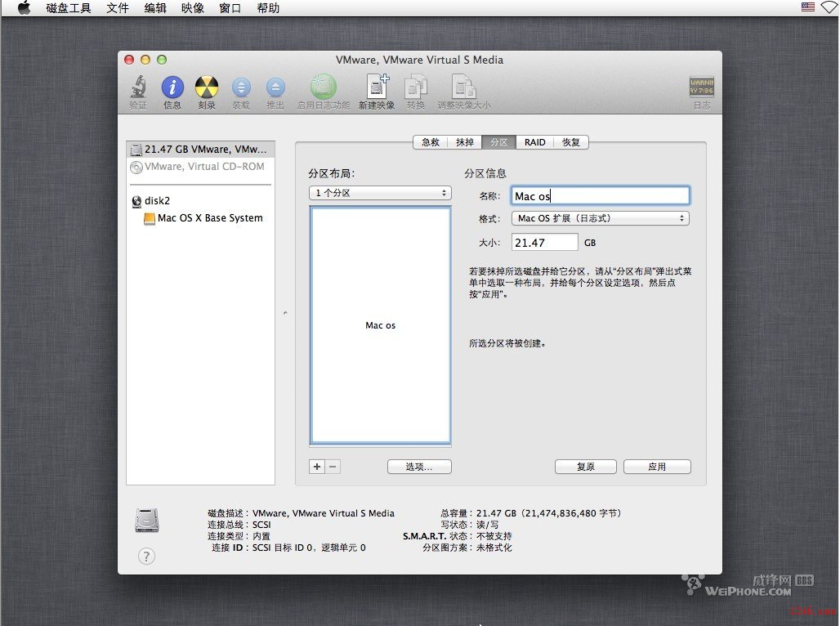
Task: Click Resize Image (调整映像大小) icon
Action: point(463,87)
